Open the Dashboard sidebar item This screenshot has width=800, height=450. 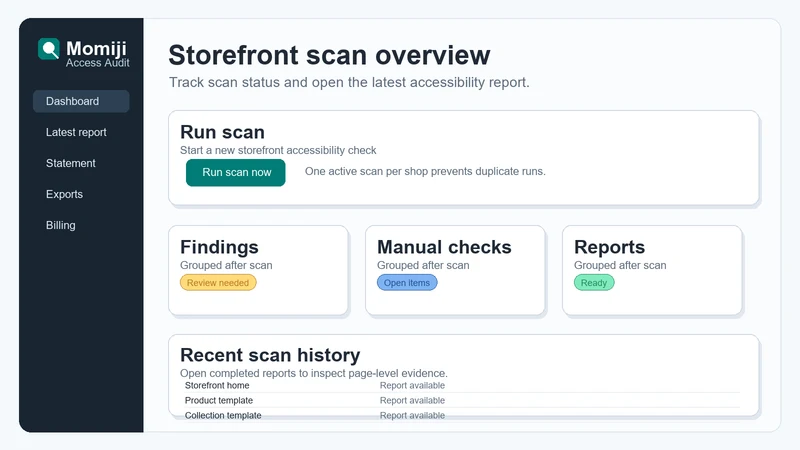81,101
